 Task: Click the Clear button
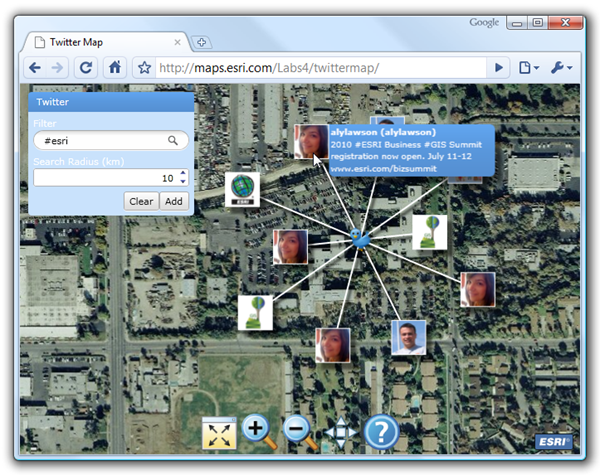141,201
